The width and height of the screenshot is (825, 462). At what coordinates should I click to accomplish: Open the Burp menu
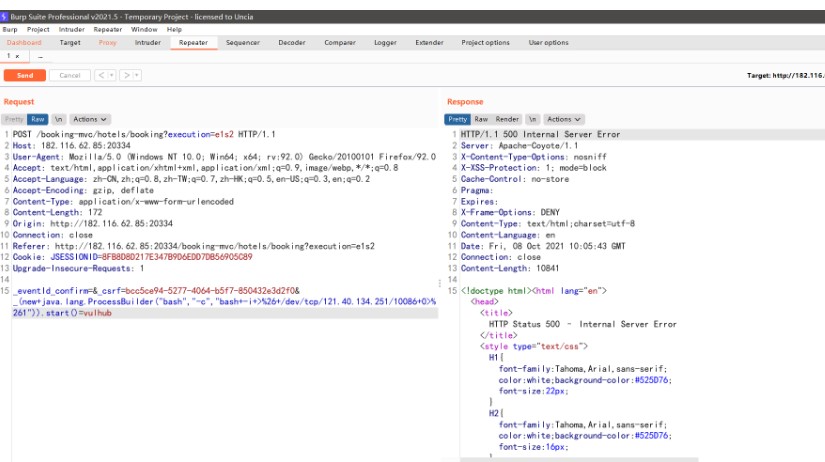10,29
